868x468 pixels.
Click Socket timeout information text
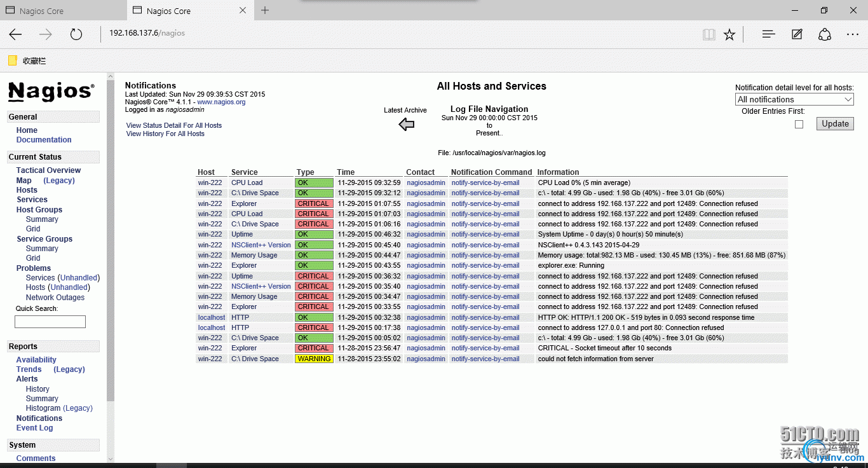pos(605,348)
